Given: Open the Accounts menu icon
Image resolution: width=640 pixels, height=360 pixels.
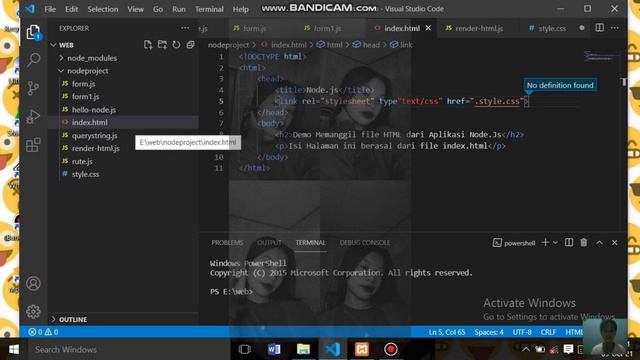Looking at the screenshot, I should [33, 283].
